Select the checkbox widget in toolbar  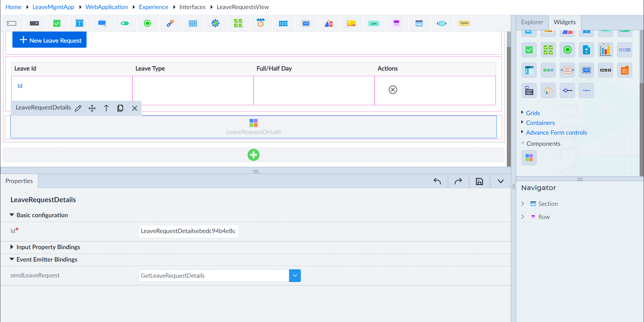coord(57,23)
